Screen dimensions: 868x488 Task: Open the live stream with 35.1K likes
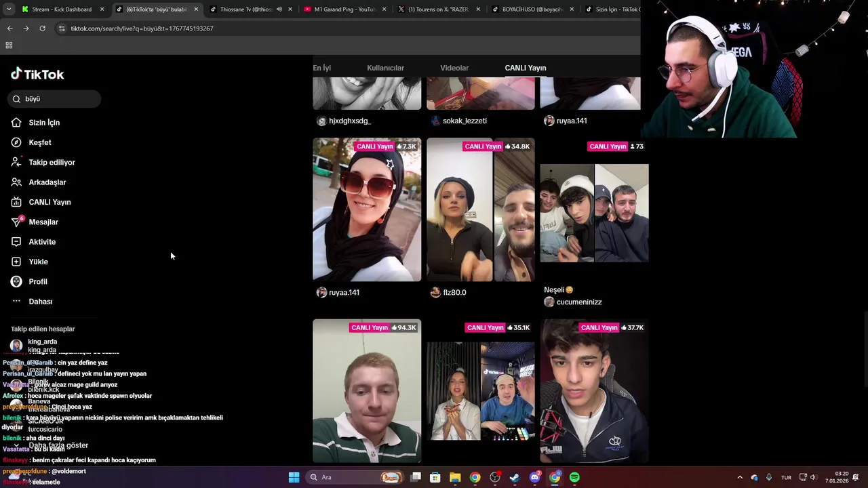click(x=481, y=391)
